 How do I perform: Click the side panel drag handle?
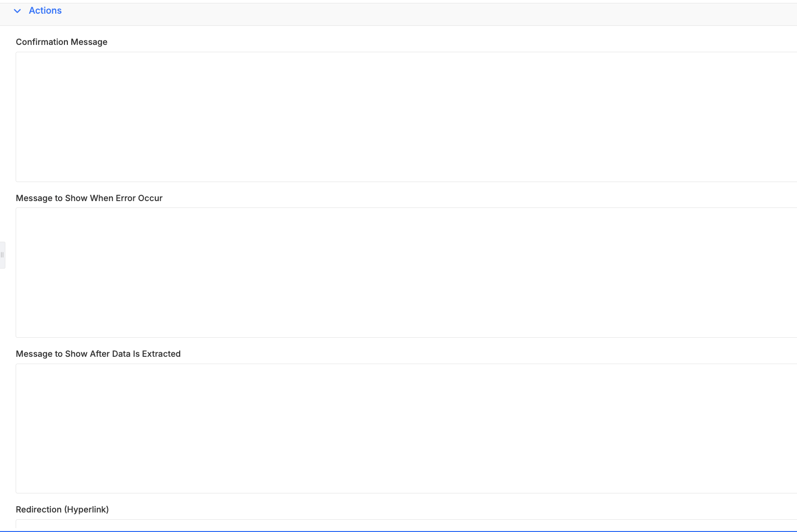click(2, 255)
